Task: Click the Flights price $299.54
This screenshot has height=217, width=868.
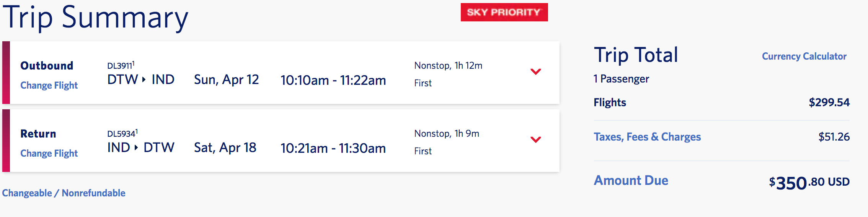Action: pos(829,102)
